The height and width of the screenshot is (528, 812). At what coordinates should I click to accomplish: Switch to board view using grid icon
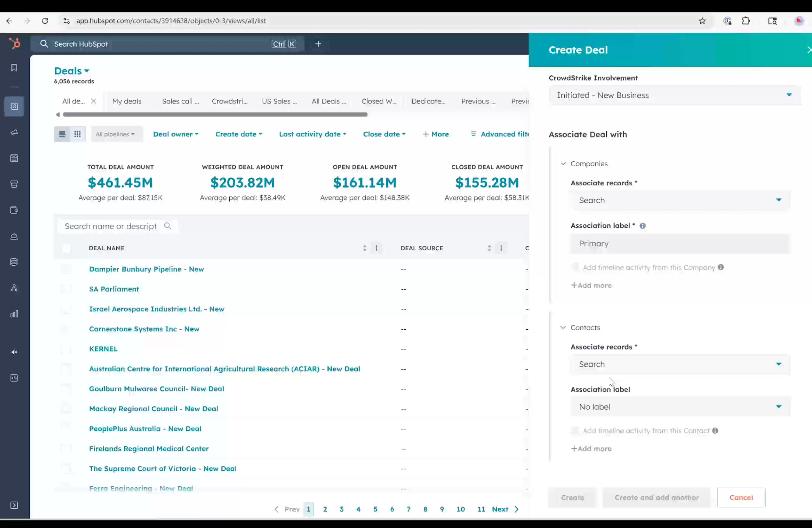coord(77,134)
